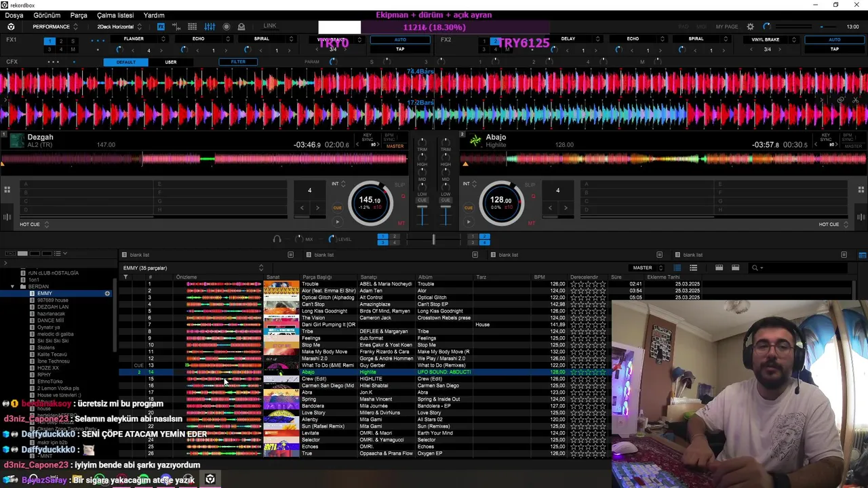Assign FX1 to channel 1
This screenshot has width=868, height=488.
[50, 42]
